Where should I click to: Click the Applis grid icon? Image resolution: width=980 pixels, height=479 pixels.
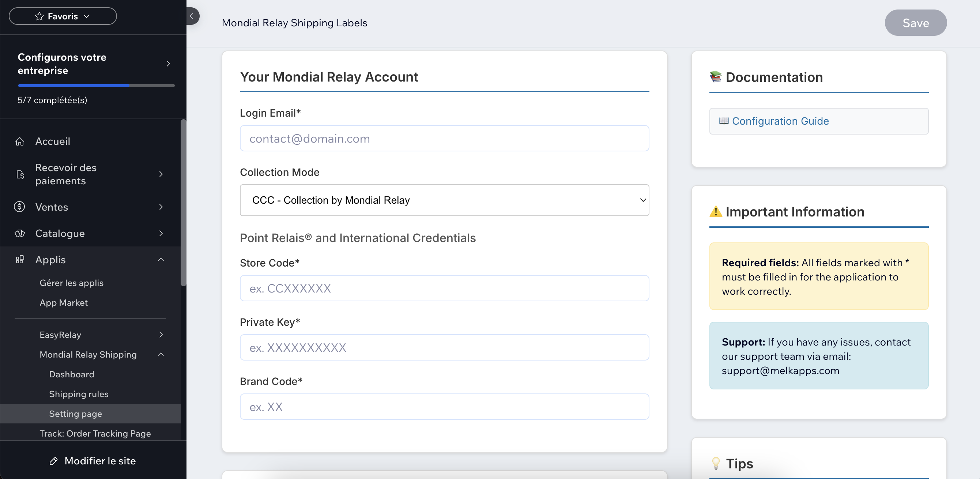[x=20, y=260]
